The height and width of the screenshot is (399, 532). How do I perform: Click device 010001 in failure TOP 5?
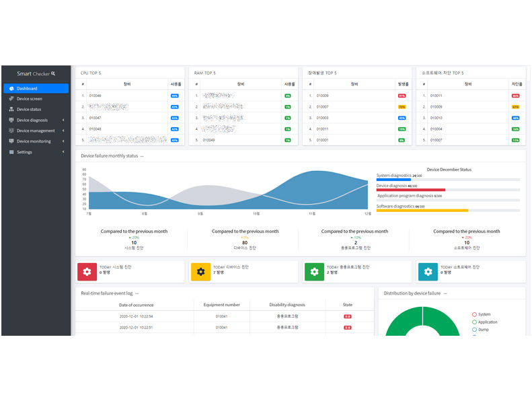pos(323,140)
